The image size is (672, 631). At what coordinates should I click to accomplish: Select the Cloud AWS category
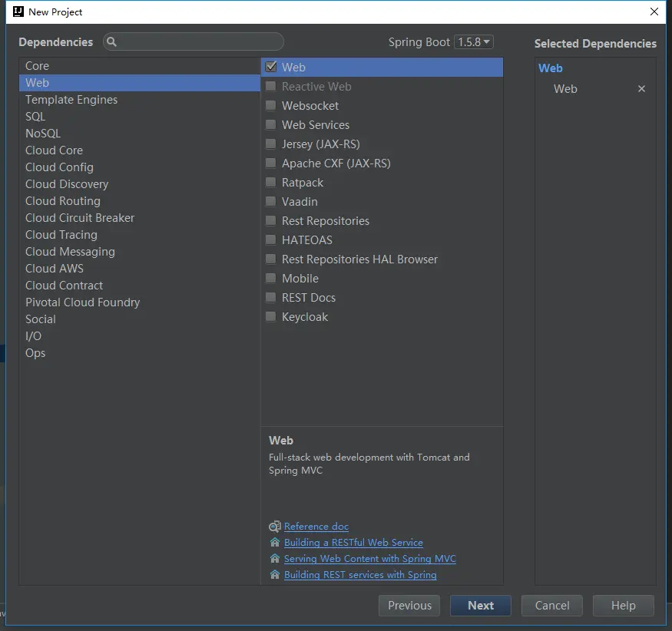[139, 269]
